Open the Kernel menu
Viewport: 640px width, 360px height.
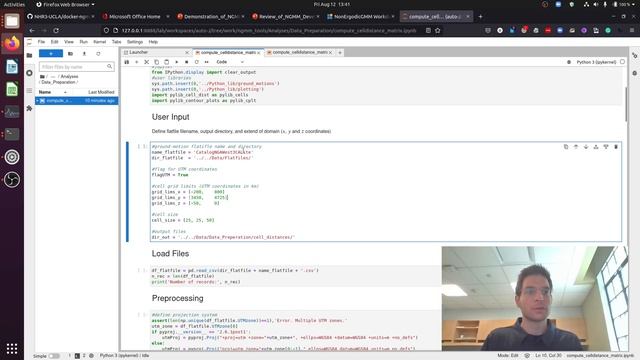click(100, 42)
